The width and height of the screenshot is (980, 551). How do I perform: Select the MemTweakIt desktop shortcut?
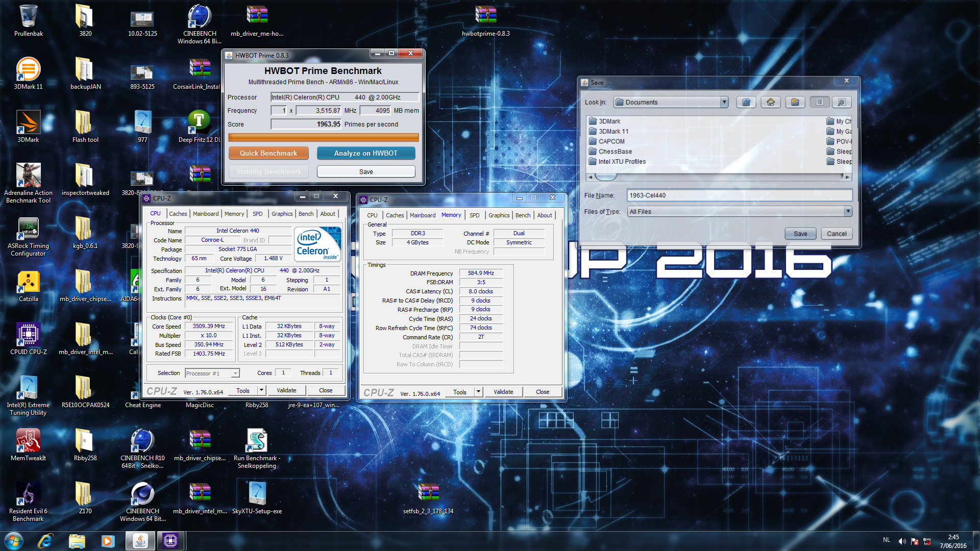[29, 445]
